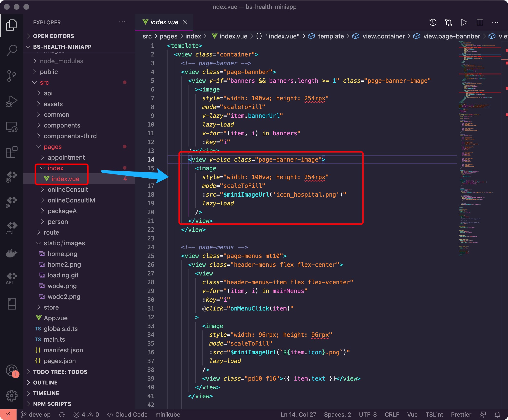
Task: Open file timeline history icon
Action: pos(433,22)
